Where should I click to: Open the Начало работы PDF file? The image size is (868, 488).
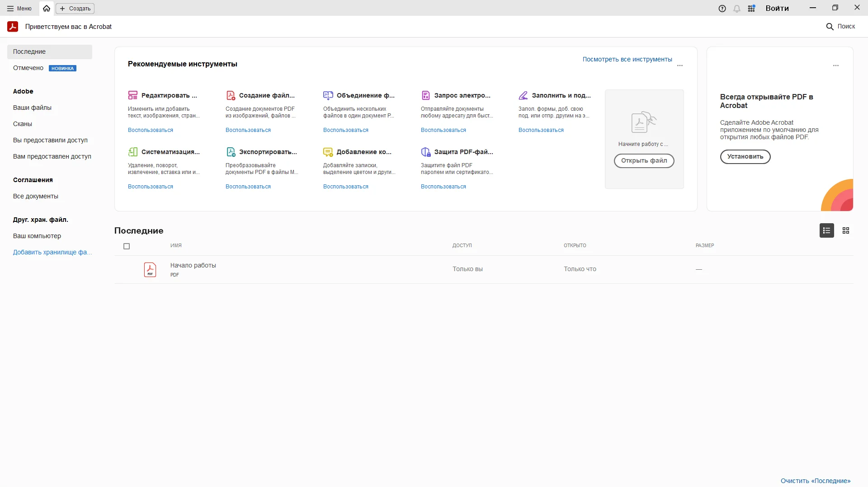[193, 265]
